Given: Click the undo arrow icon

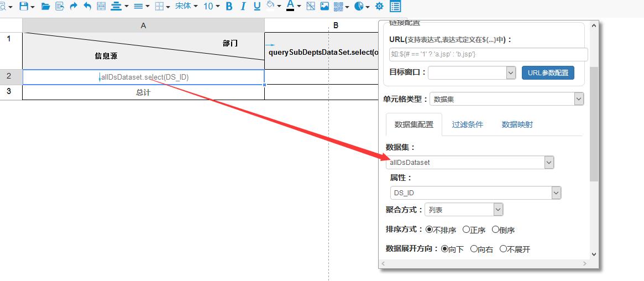Looking at the screenshot, I should (x=87, y=6).
